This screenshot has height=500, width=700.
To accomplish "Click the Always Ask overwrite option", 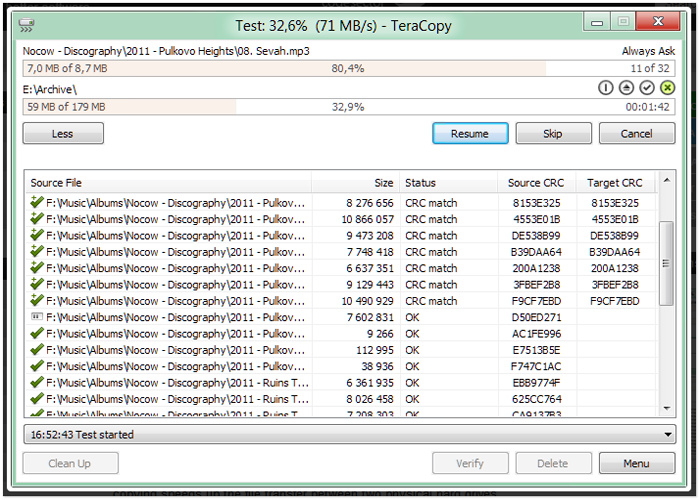I will coord(648,51).
